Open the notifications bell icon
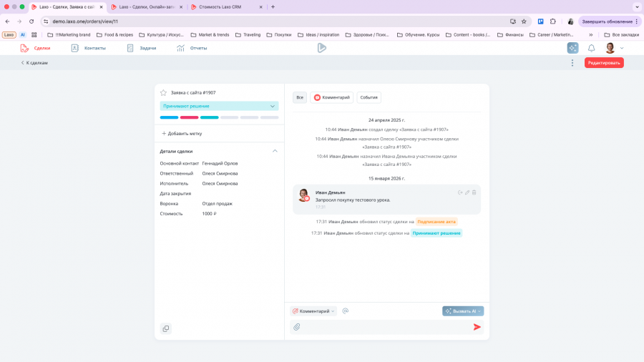 point(592,48)
